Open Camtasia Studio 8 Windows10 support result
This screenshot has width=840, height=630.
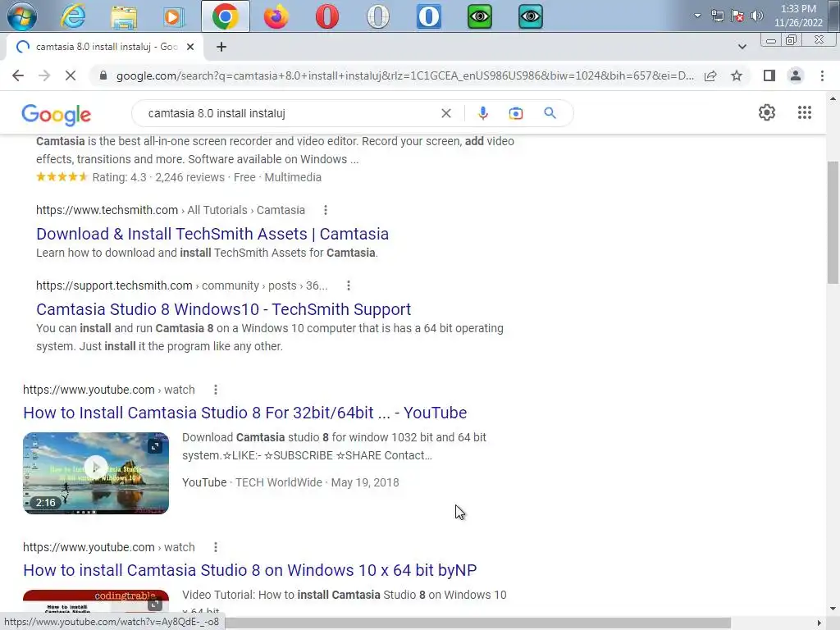click(223, 309)
